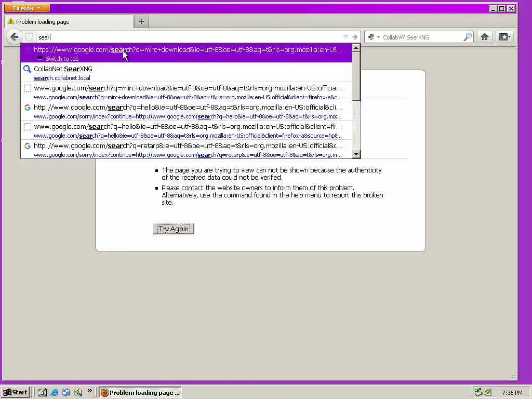This screenshot has height=399, width=532.
Task: Click the Go arrow in the URL bar
Action: [355, 37]
